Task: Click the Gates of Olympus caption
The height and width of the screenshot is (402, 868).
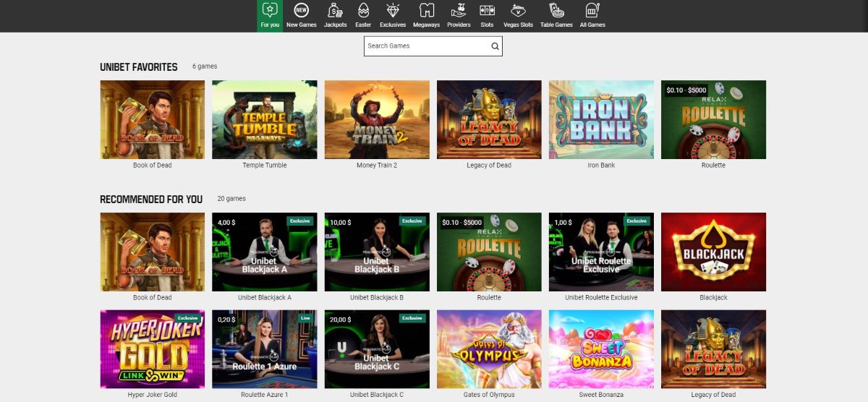Action: tap(489, 395)
